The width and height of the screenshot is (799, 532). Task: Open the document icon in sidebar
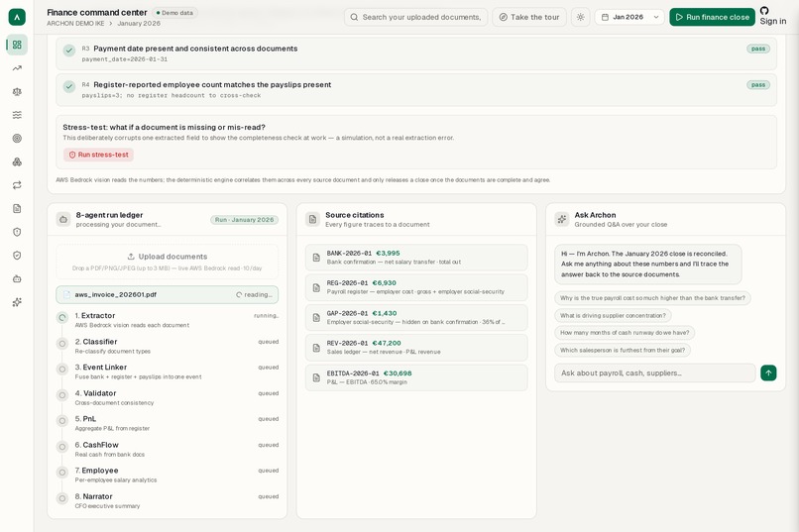[17, 209]
